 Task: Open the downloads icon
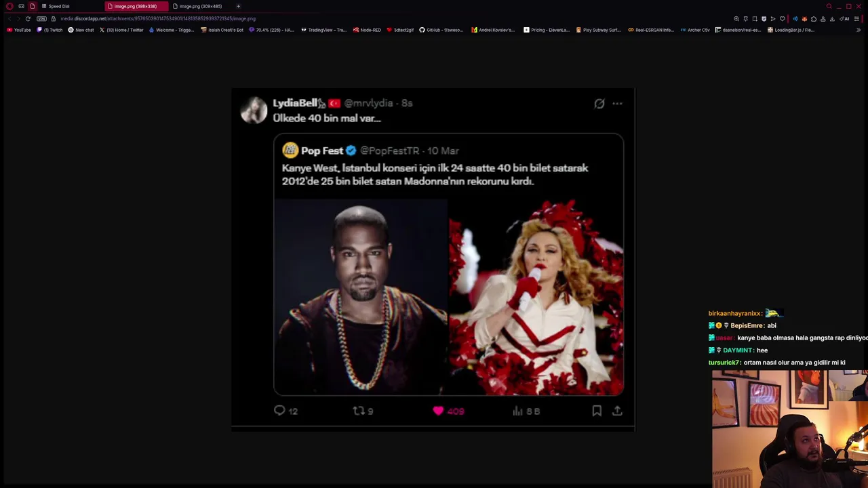(x=832, y=19)
